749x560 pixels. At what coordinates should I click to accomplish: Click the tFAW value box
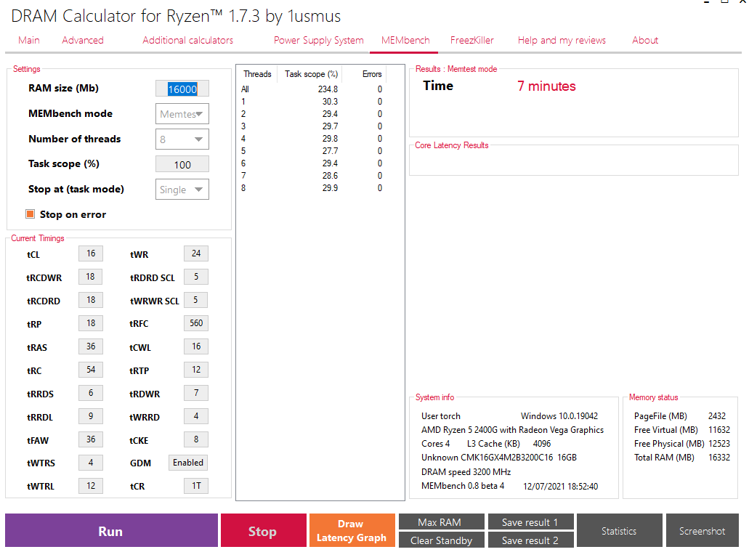91,439
